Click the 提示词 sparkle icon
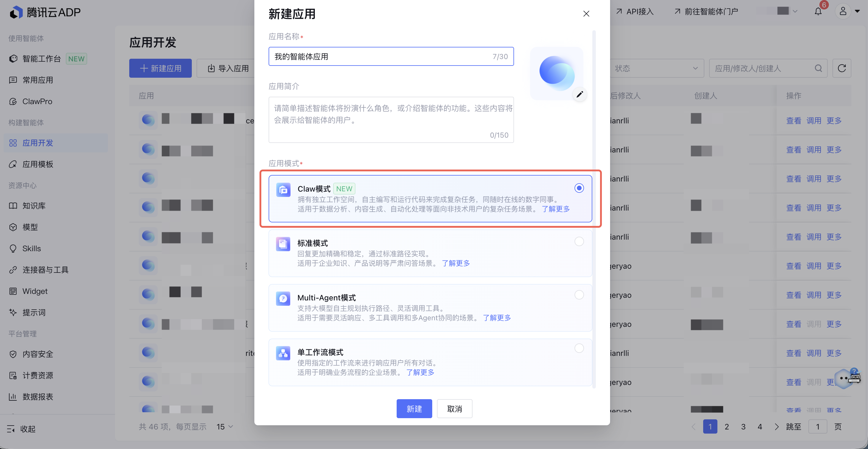The width and height of the screenshot is (868, 449). coord(13,313)
